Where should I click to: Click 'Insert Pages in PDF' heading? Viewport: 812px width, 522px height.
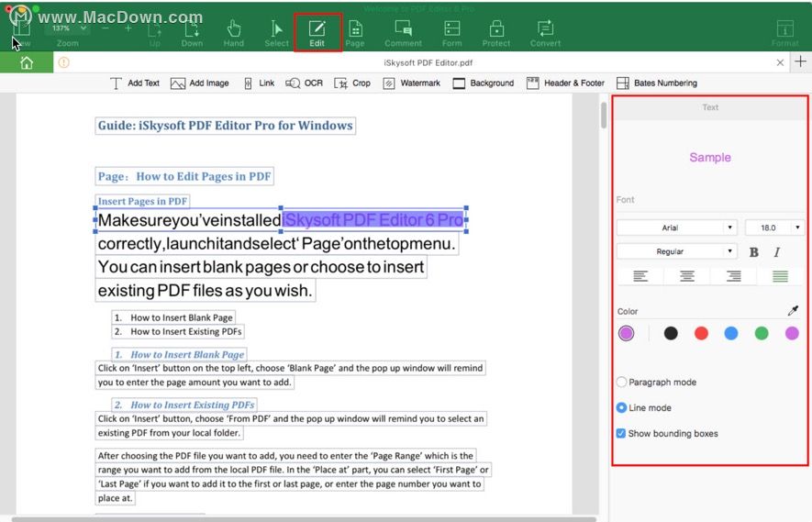142,201
